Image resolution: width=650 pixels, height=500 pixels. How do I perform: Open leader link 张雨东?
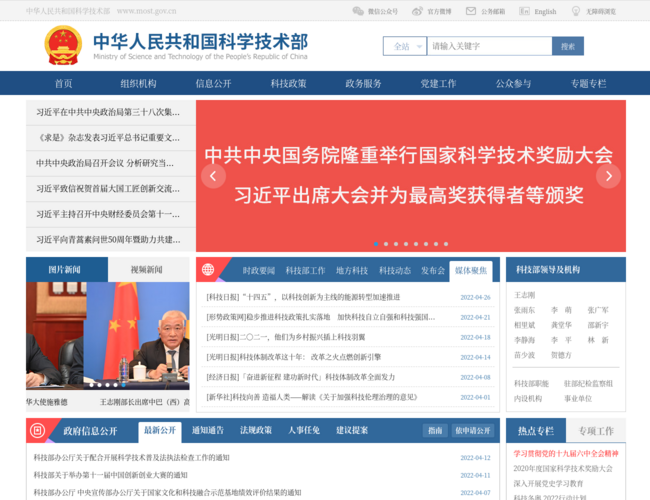pos(524,310)
